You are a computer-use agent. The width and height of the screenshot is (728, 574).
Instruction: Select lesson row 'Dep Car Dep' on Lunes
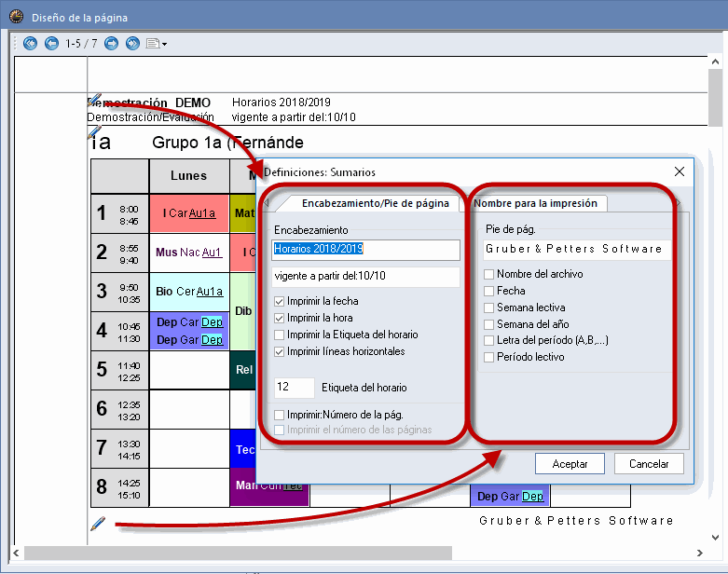[189, 322]
